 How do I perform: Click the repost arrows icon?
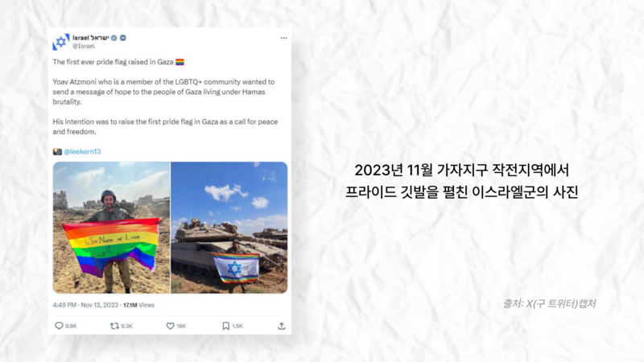pyautogui.click(x=114, y=326)
